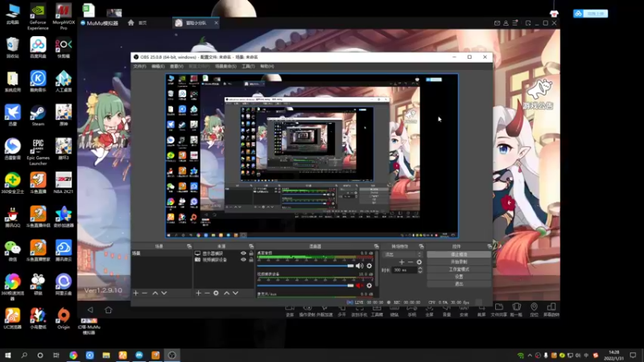Adjust second mixer channel volume slider
644x362 pixels.
tap(306, 286)
